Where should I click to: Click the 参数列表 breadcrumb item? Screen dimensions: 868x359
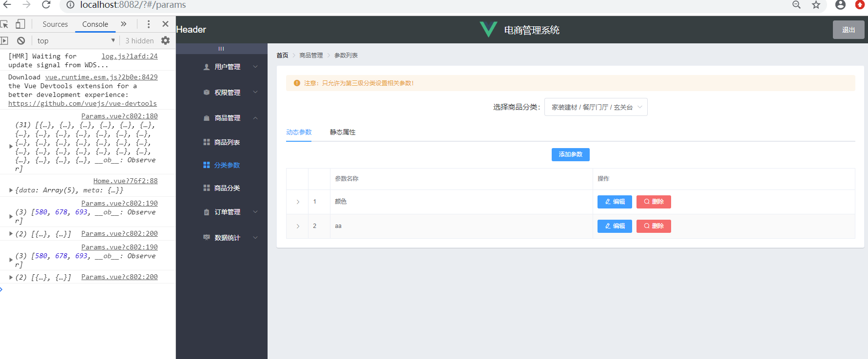pos(346,56)
